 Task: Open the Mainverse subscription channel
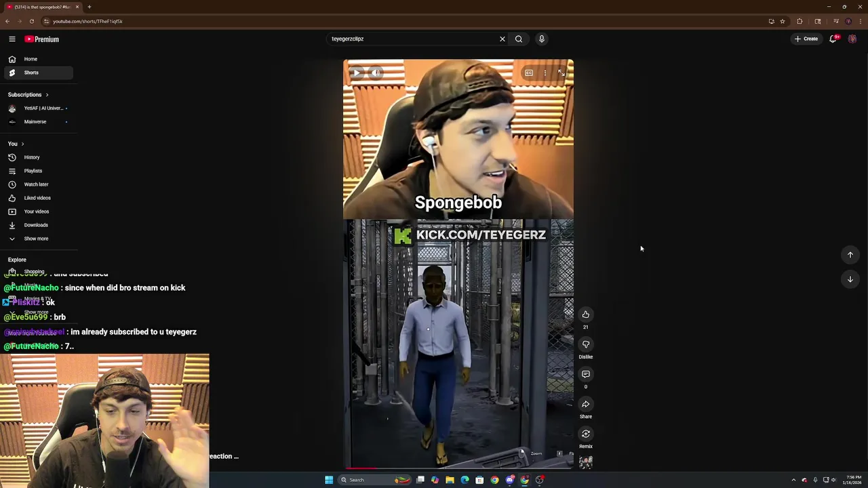[38, 122]
